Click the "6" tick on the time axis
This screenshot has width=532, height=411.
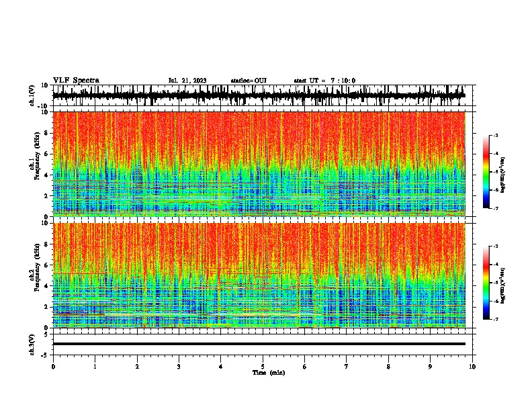click(x=304, y=367)
